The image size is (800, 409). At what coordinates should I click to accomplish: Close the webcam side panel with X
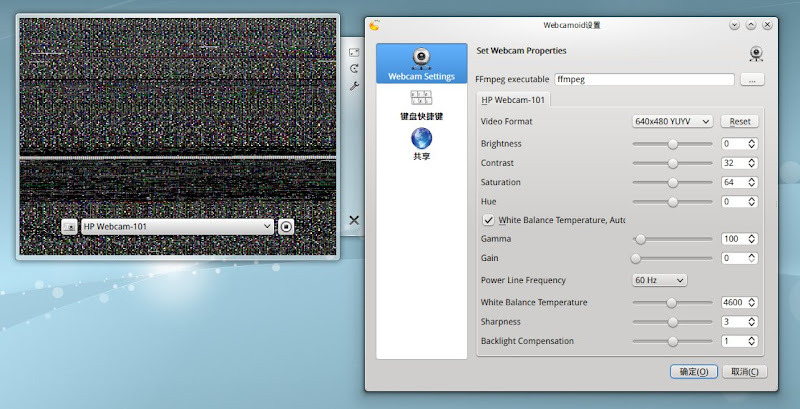(354, 220)
